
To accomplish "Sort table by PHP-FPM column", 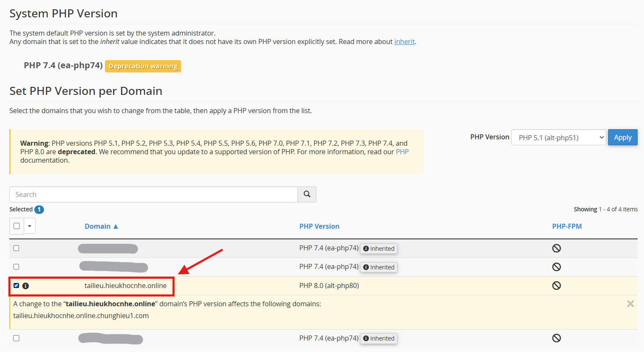I will coord(567,226).
